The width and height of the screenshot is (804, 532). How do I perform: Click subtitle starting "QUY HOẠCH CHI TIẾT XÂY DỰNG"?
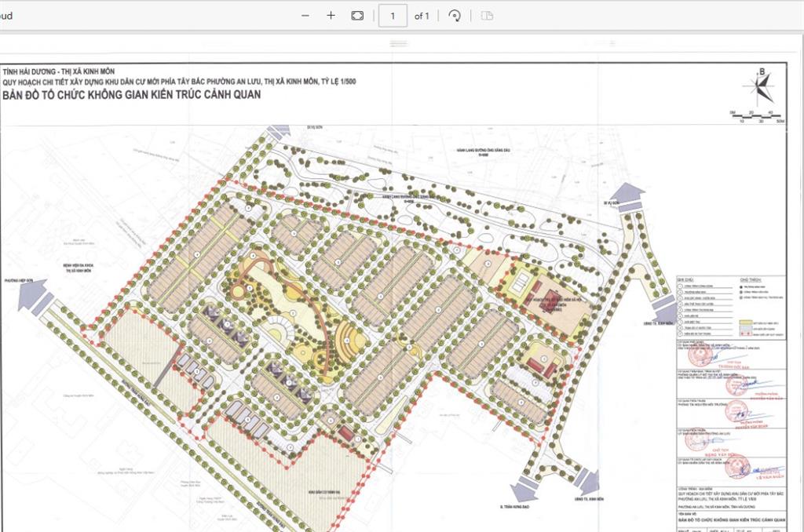pyautogui.click(x=179, y=82)
